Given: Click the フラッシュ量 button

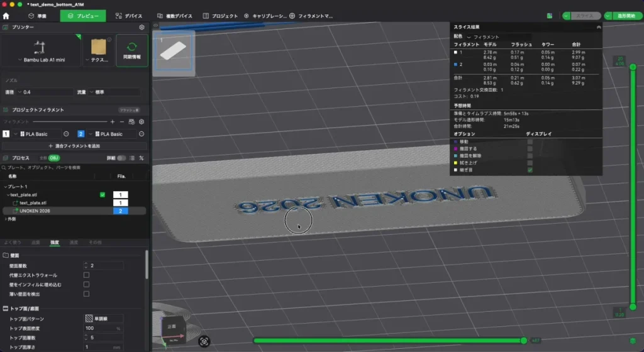Looking at the screenshot, I should (x=130, y=110).
